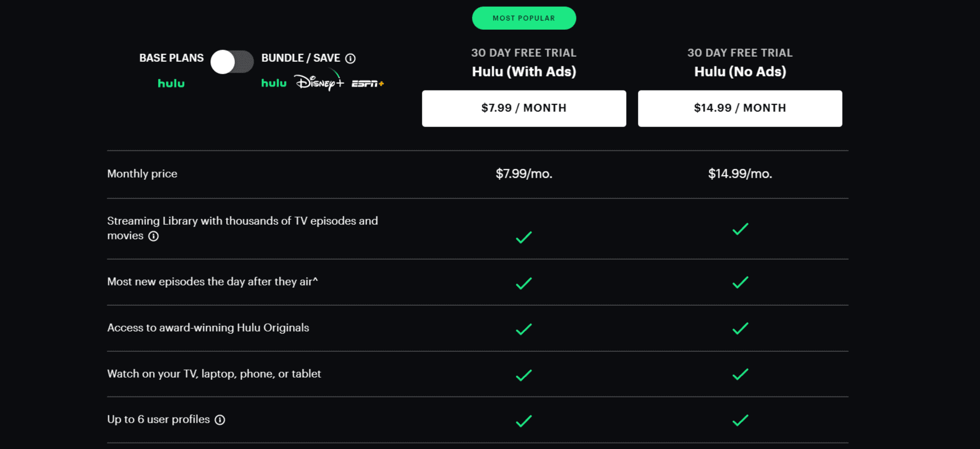Click the checkmark under No Ads for user profiles
The width and height of the screenshot is (980, 449).
(740, 420)
